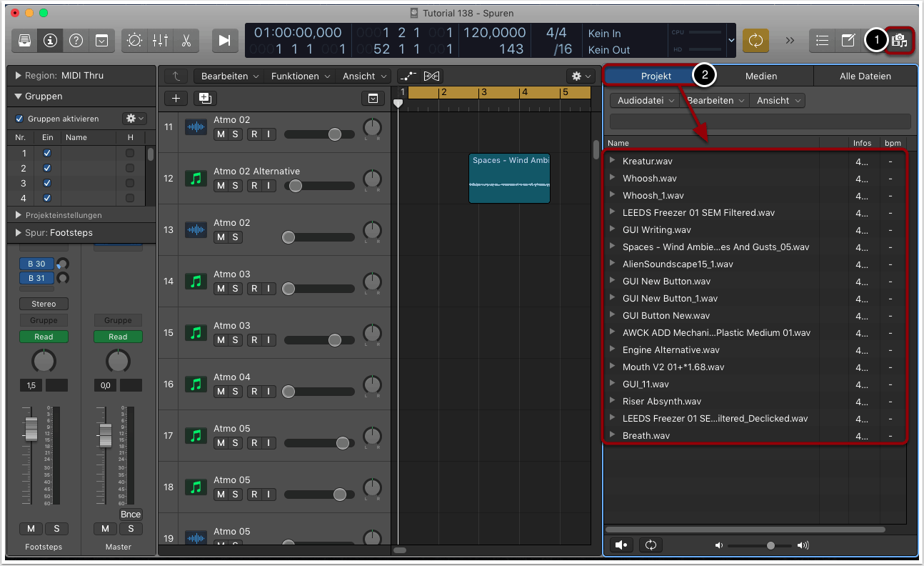Solo the Atmo 03 track 14
Image resolution: width=924 pixels, height=566 pixels.
click(x=235, y=289)
